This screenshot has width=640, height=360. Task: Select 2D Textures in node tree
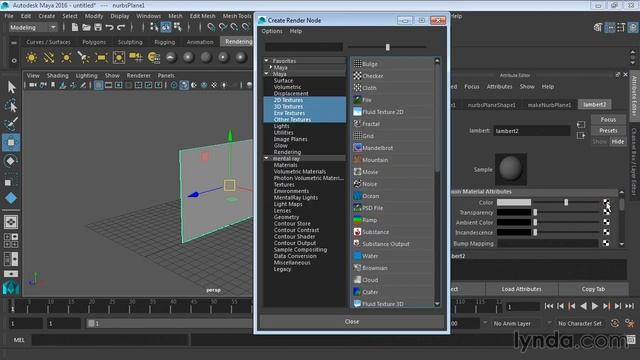pyautogui.click(x=289, y=100)
